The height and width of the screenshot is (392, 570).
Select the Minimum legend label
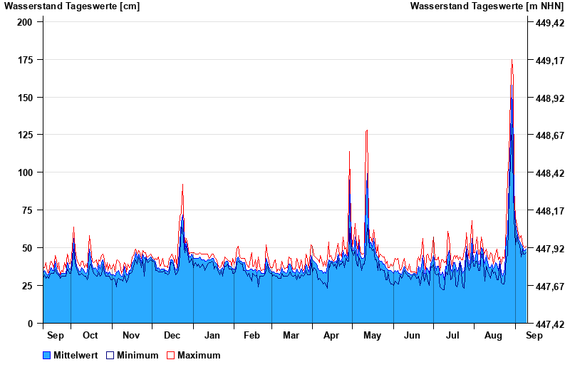[x=138, y=355]
